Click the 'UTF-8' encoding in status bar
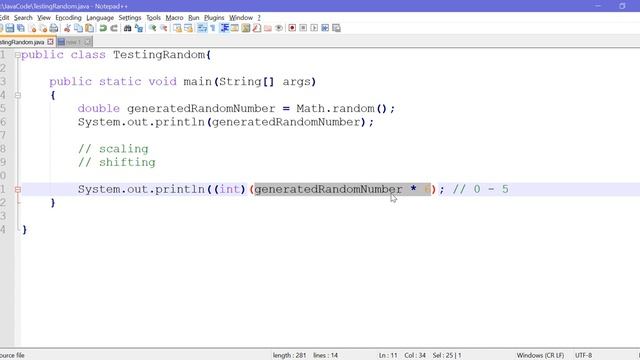The image size is (640, 360). [x=583, y=356]
